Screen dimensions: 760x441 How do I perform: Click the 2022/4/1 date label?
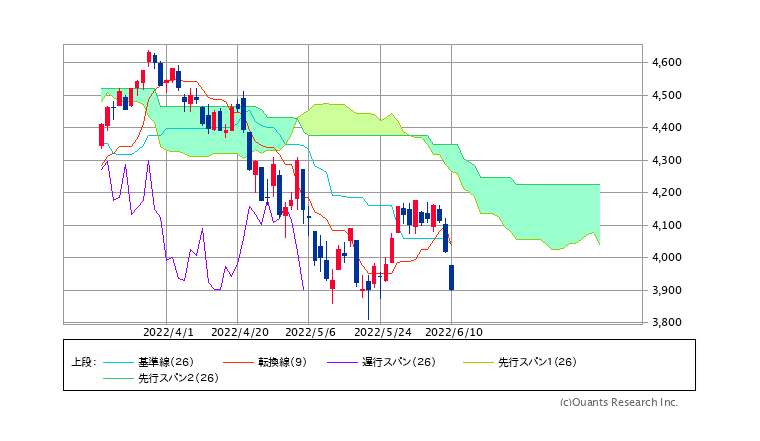tap(168, 331)
